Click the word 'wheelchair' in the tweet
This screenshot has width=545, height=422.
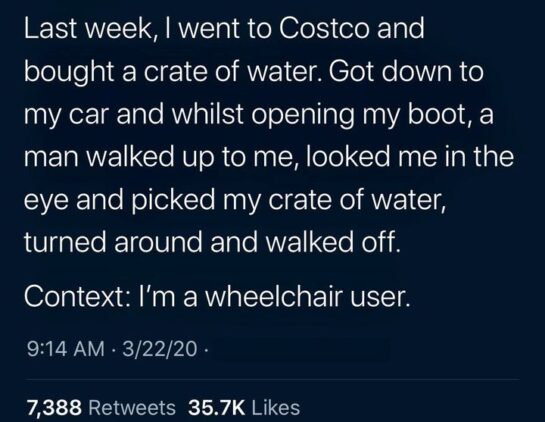pyautogui.click(x=273, y=298)
